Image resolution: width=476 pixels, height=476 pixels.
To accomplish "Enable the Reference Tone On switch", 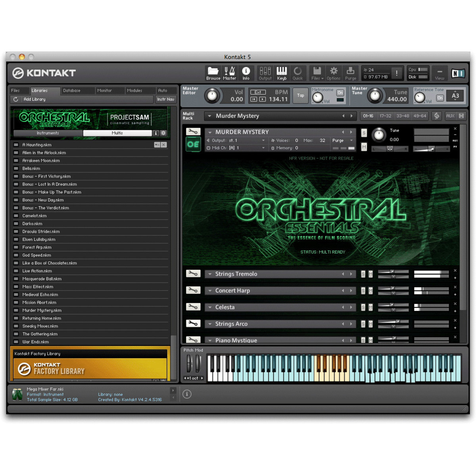I will click(440, 98).
